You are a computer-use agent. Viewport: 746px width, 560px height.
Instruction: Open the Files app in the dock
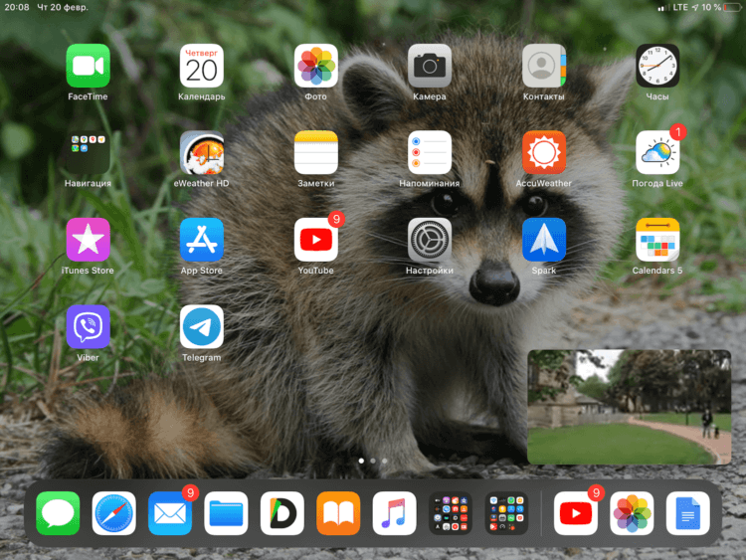tap(226, 513)
